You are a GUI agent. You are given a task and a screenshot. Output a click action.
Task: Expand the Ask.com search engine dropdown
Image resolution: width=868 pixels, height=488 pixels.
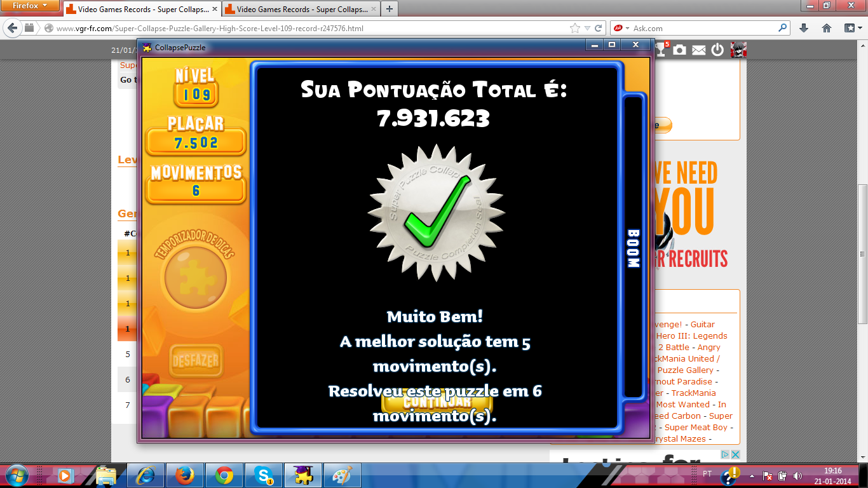click(x=621, y=28)
